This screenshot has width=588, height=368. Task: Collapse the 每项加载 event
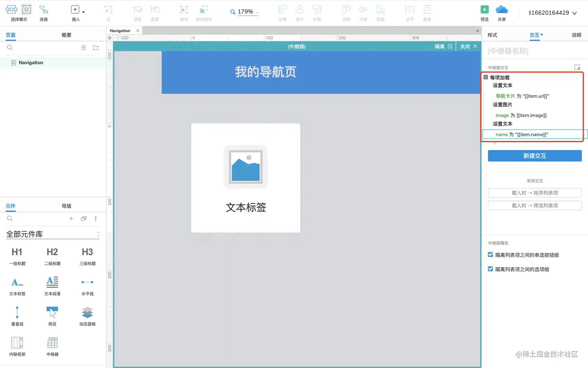pos(486,77)
